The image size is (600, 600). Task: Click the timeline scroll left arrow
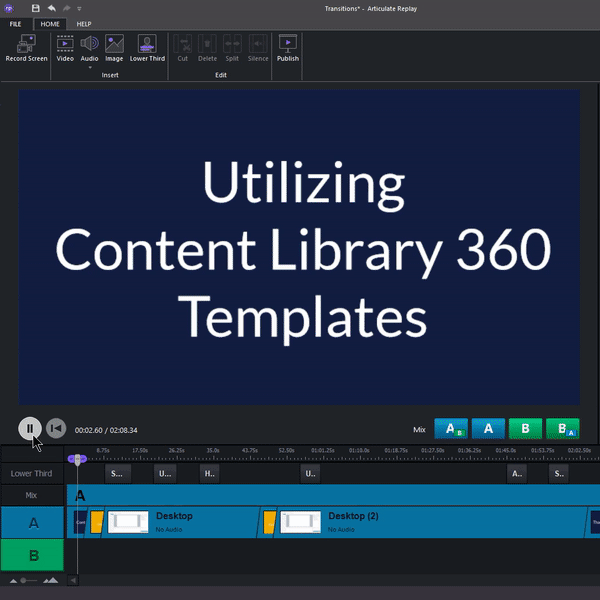tap(73, 580)
